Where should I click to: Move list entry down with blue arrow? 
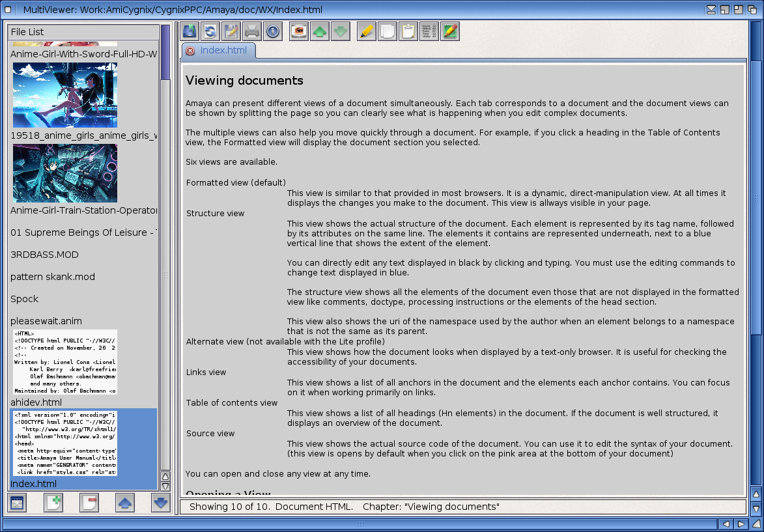pyautogui.click(x=161, y=502)
